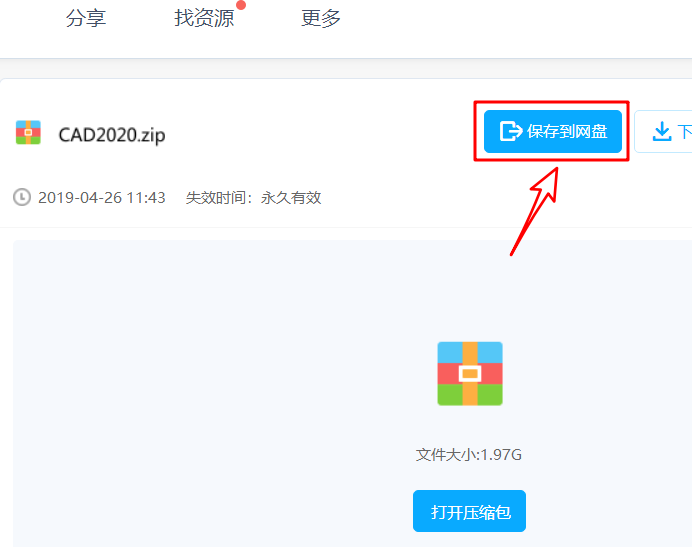Viewport: 692px width, 547px height.
Task: Open the 更多 menu
Action: click(x=321, y=18)
